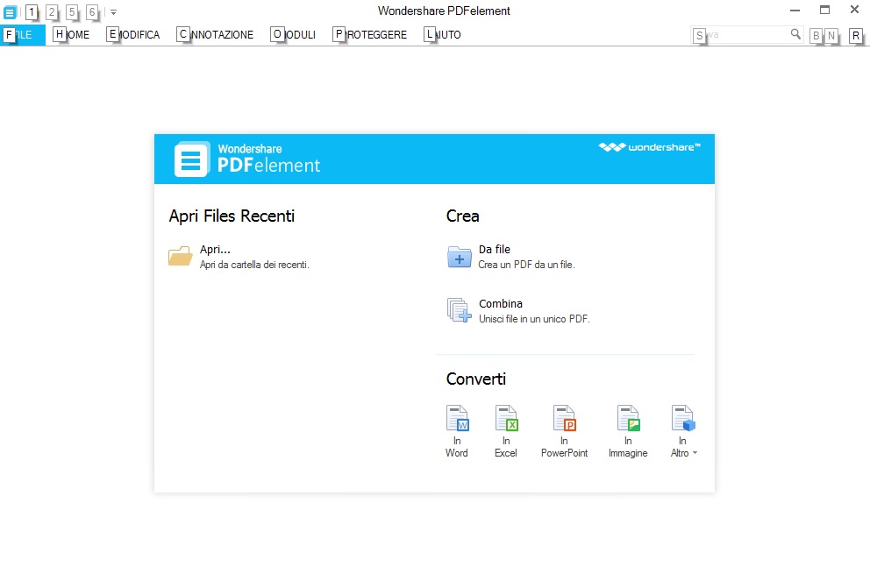Convert the PDF In Word

[457, 431]
